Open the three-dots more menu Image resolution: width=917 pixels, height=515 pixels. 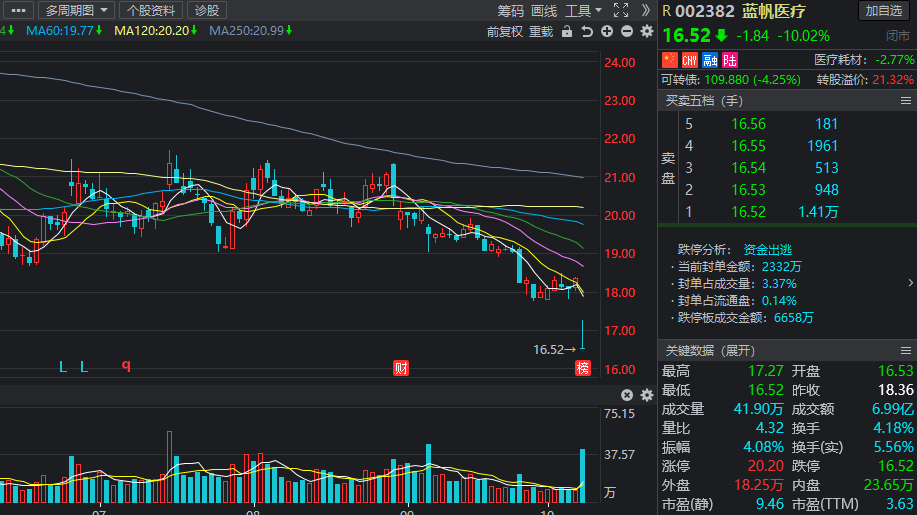coord(18,11)
